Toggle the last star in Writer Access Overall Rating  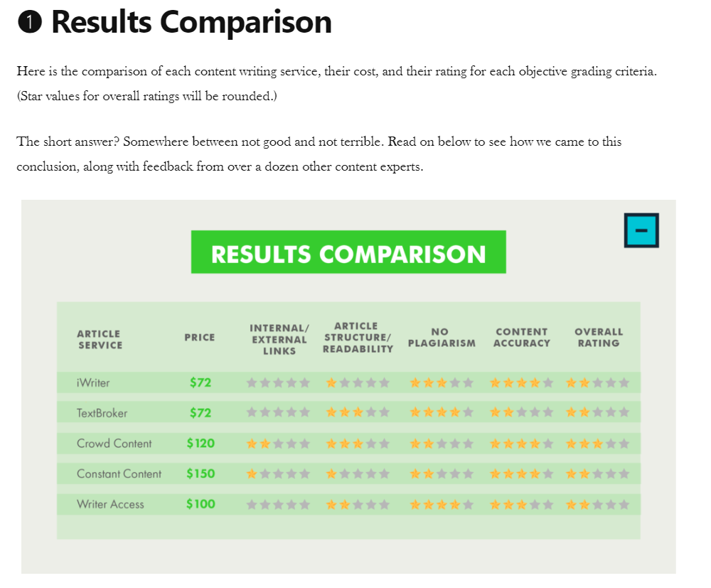[x=624, y=503]
